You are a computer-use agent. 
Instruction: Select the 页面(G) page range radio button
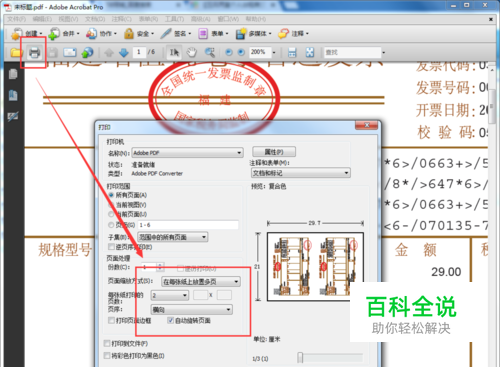pyautogui.click(x=111, y=225)
